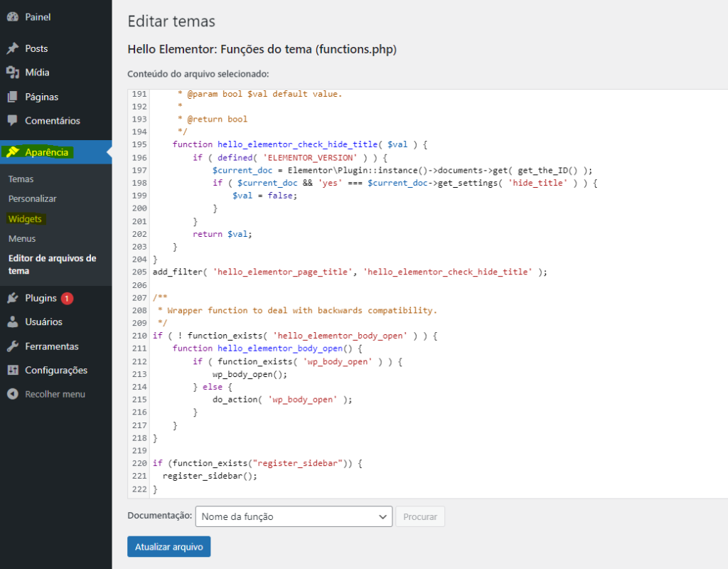The height and width of the screenshot is (569, 728).
Task: Click the defined 'ELEMENTOR_VERSION' condition line
Action: point(290,157)
